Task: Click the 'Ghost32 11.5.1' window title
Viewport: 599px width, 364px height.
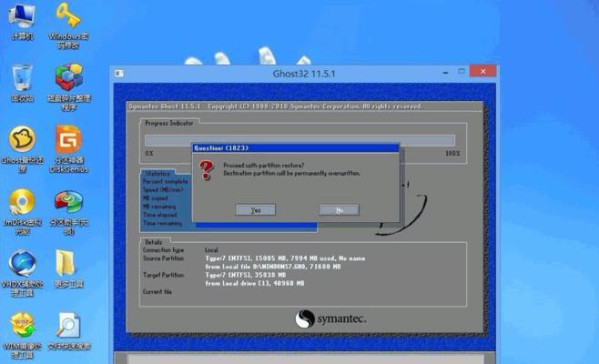Action: click(x=304, y=74)
